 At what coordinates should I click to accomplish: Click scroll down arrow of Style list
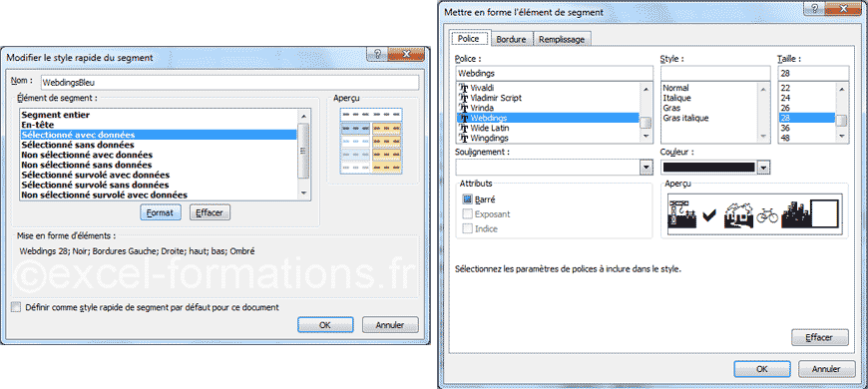coord(763,136)
